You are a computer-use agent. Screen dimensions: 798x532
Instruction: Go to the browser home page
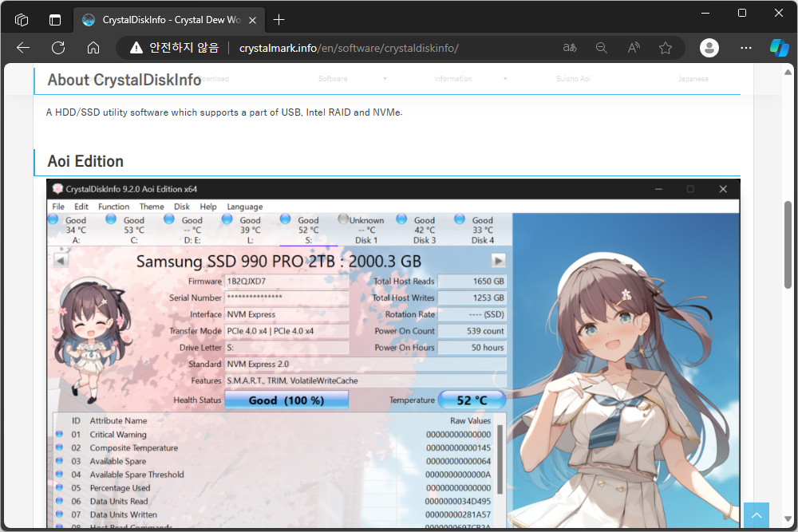(93, 48)
